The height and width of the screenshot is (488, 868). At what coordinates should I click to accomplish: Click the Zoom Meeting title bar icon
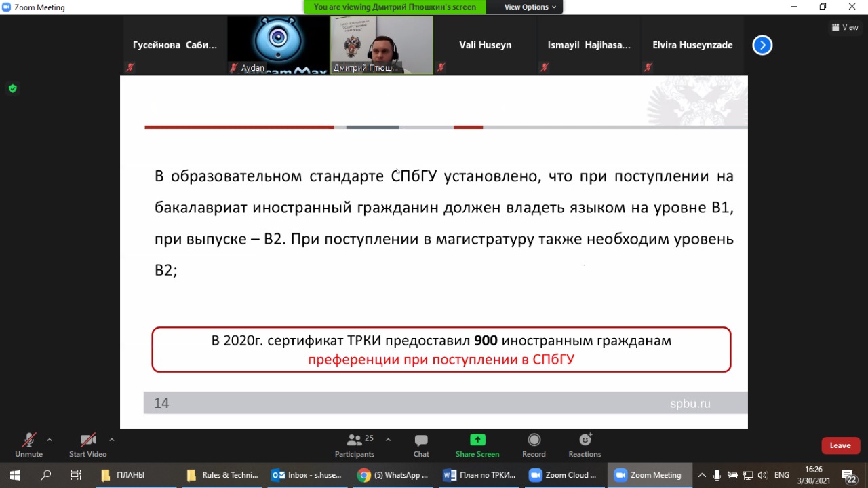click(7, 7)
